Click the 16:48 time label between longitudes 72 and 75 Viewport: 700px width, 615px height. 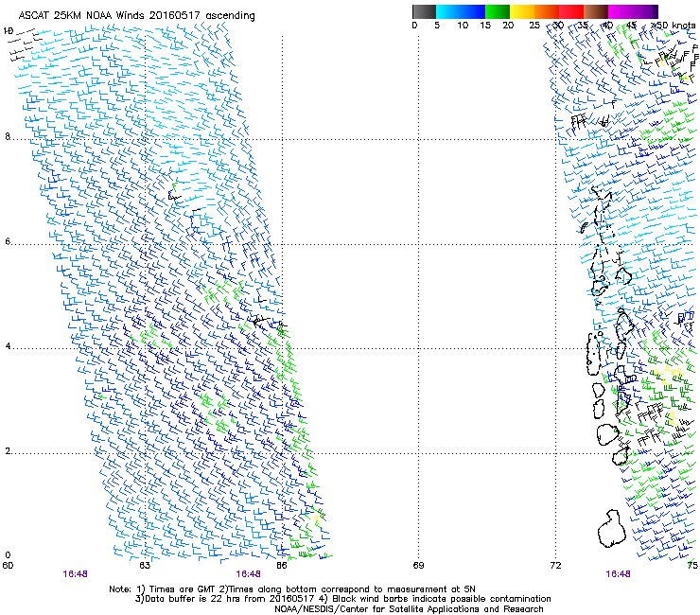[x=618, y=574]
